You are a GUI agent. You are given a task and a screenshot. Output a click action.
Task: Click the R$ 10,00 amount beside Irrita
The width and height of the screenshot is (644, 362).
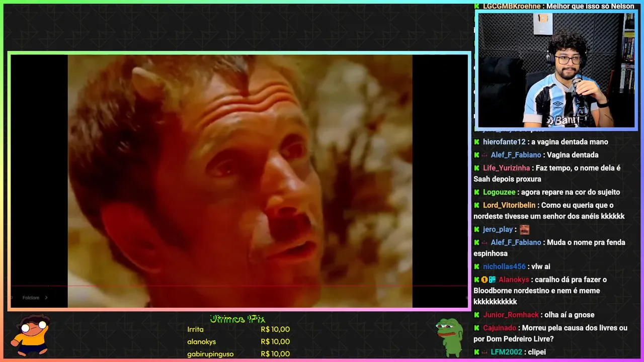pos(275,329)
